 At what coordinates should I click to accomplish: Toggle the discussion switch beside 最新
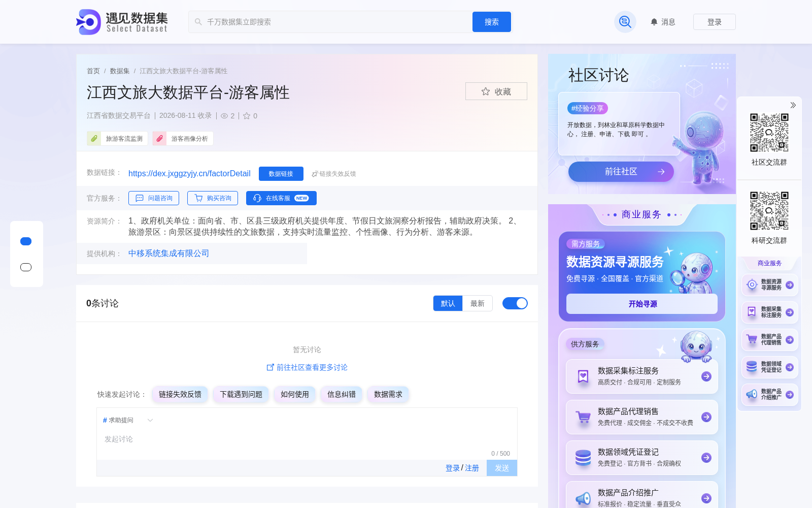tap(515, 303)
